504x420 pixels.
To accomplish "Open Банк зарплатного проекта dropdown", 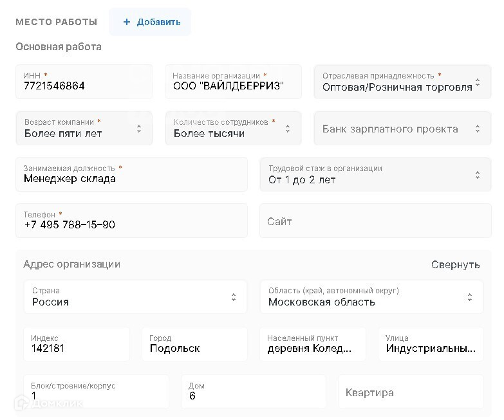I will 402,129.
